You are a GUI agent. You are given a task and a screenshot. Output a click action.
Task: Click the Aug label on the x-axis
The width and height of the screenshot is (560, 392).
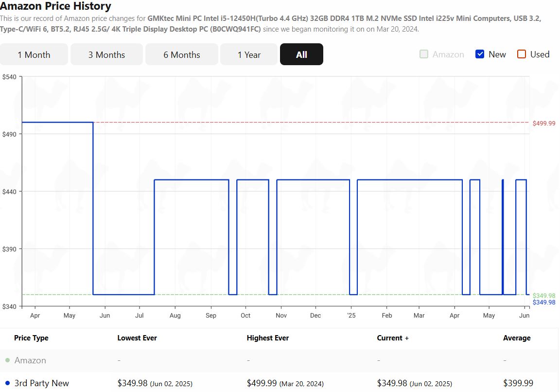[175, 315]
